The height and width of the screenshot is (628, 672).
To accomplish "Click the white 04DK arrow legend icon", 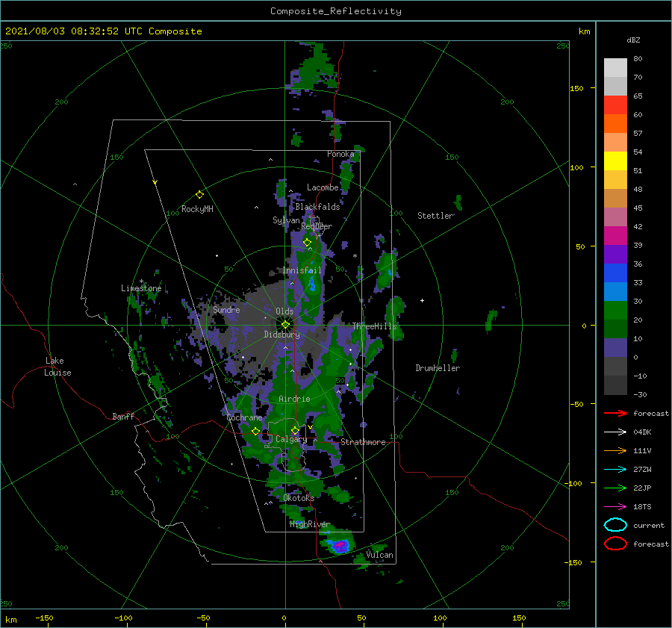I will pyautogui.click(x=615, y=432).
